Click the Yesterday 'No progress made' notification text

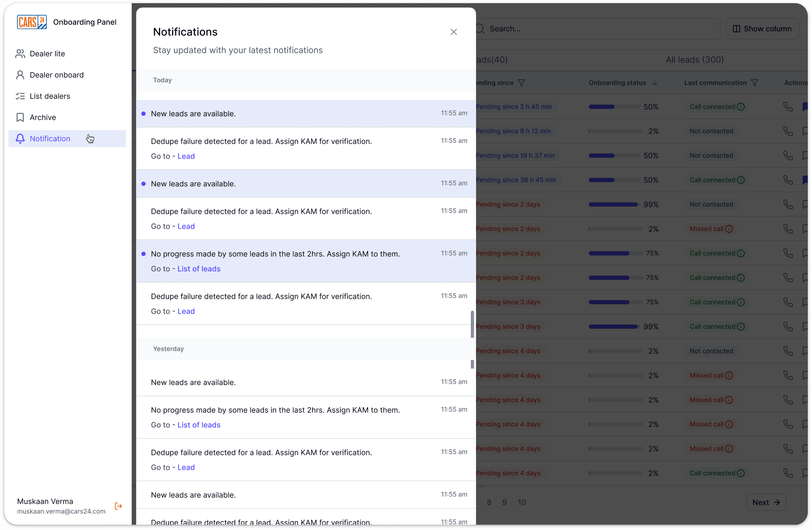point(275,410)
